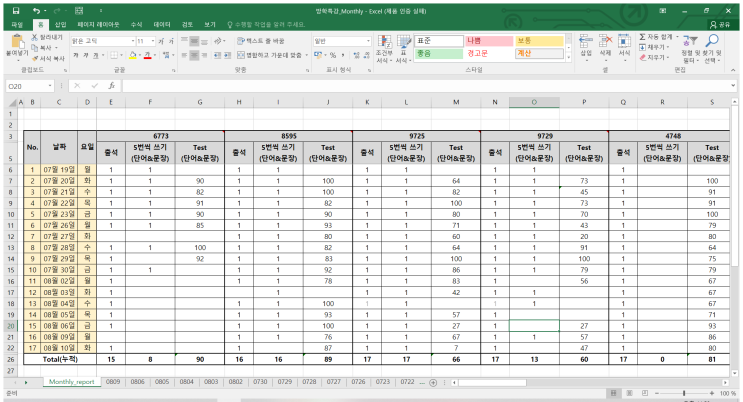The width and height of the screenshot is (743, 402).
Task: Open the font name dropdown (맑은 고딕)
Action: click(133, 41)
